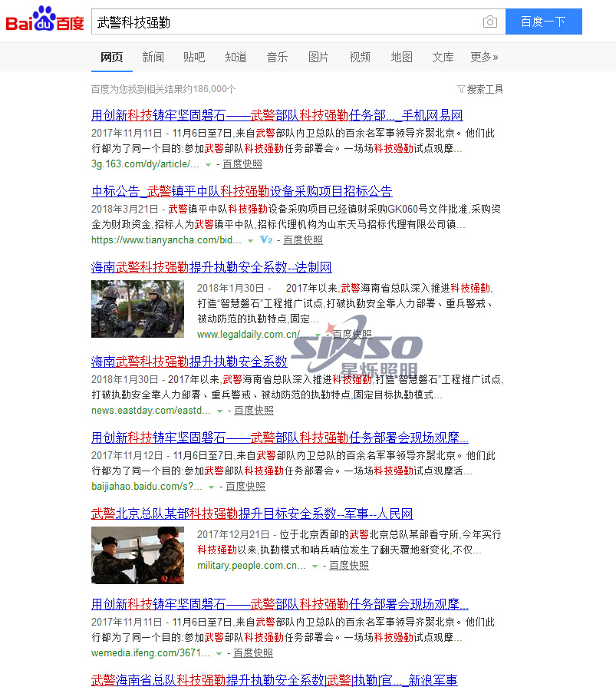Select the 地图 tab
This screenshot has height=687, width=616.
click(x=401, y=57)
